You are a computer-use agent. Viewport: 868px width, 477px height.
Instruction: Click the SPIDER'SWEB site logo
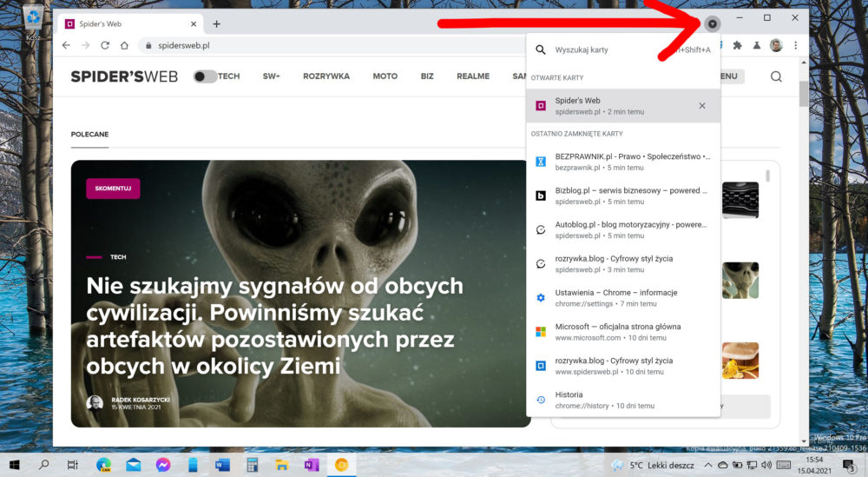pos(124,76)
